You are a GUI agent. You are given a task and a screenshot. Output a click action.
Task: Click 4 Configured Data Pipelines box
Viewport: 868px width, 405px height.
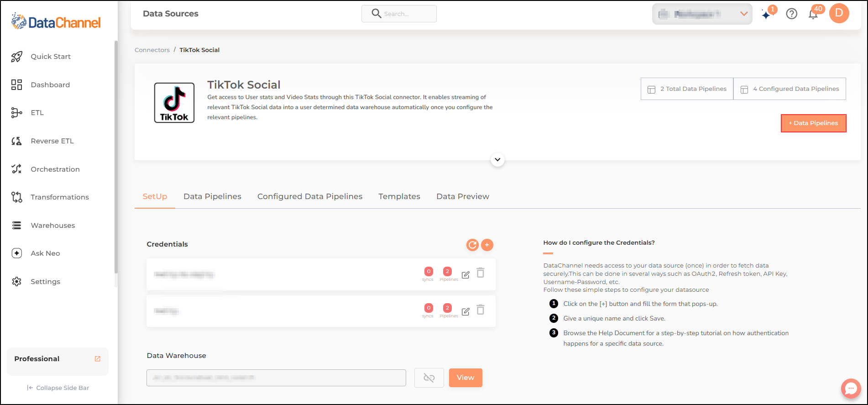point(790,89)
